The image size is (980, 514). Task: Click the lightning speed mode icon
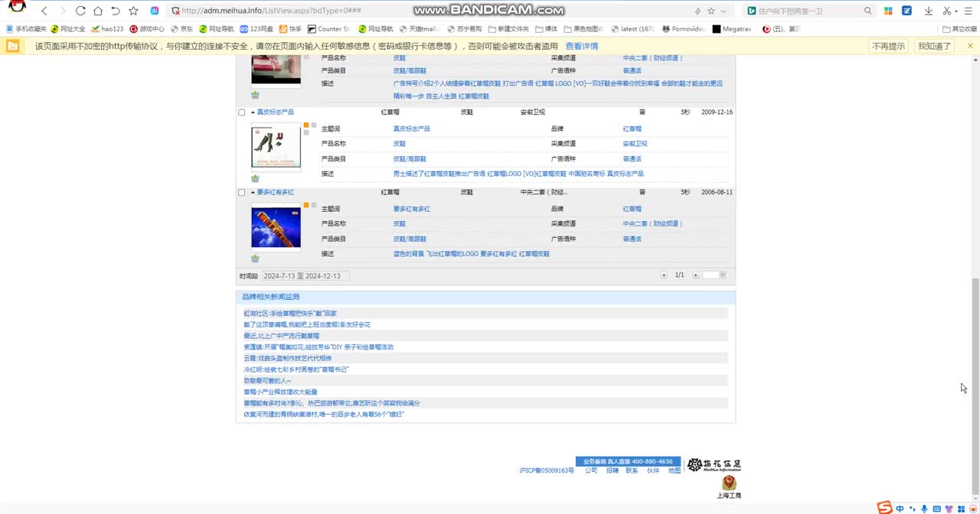[697, 11]
